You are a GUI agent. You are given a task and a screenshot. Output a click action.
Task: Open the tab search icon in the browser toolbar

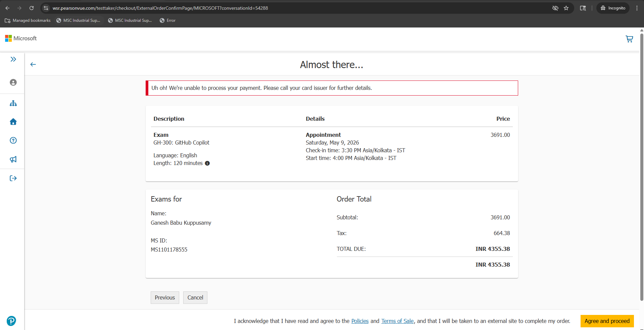coord(583,8)
